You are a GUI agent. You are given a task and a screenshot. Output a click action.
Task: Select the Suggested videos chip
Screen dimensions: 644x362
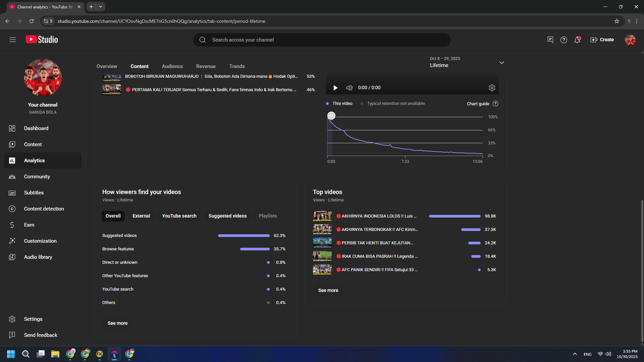(x=227, y=216)
